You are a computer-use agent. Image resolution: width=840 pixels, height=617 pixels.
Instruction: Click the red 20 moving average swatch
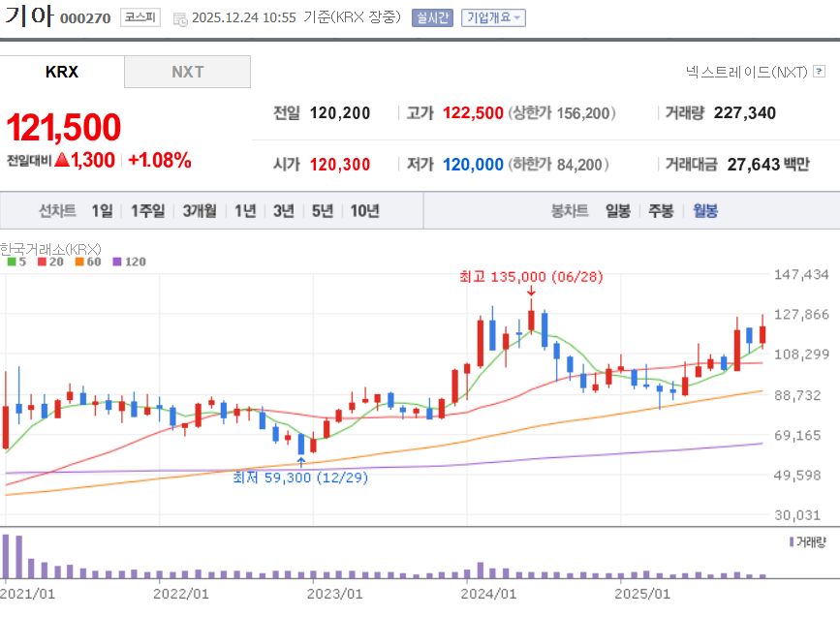(42, 262)
